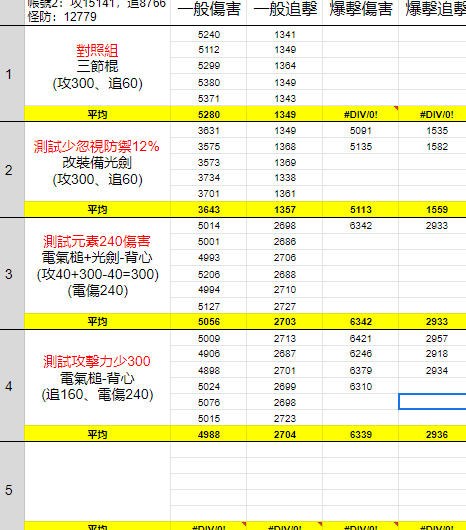Select the cell with value 6342 in group 3 first row
This screenshot has height=530, width=466.
coord(361,225)
